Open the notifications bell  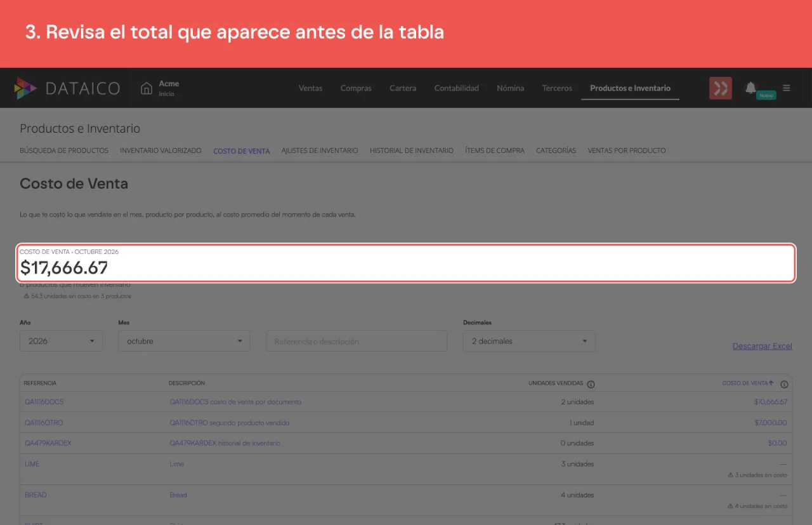click(x=750, y=88)
